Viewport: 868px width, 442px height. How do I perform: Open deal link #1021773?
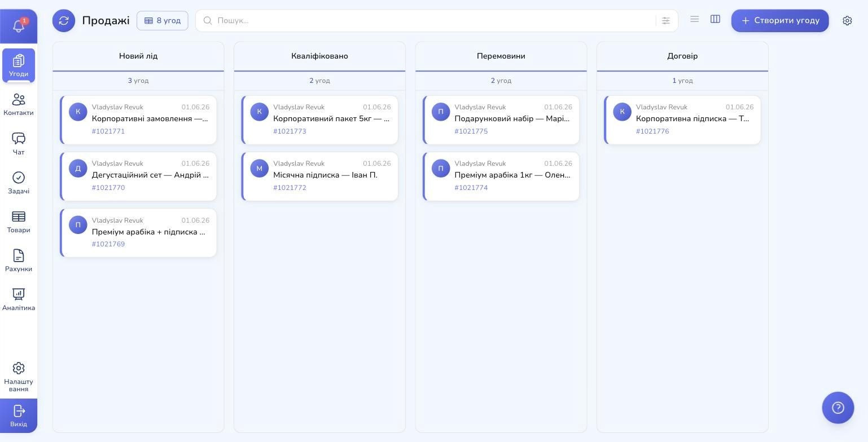pos(290,131)
